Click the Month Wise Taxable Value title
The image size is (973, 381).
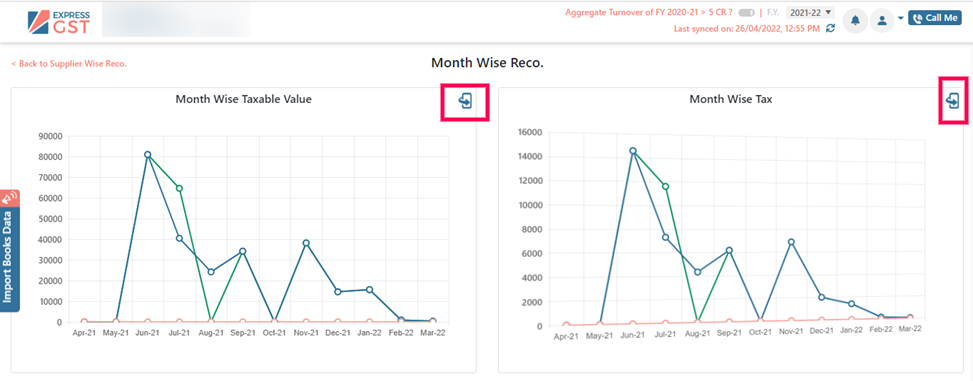click(243, 99)
